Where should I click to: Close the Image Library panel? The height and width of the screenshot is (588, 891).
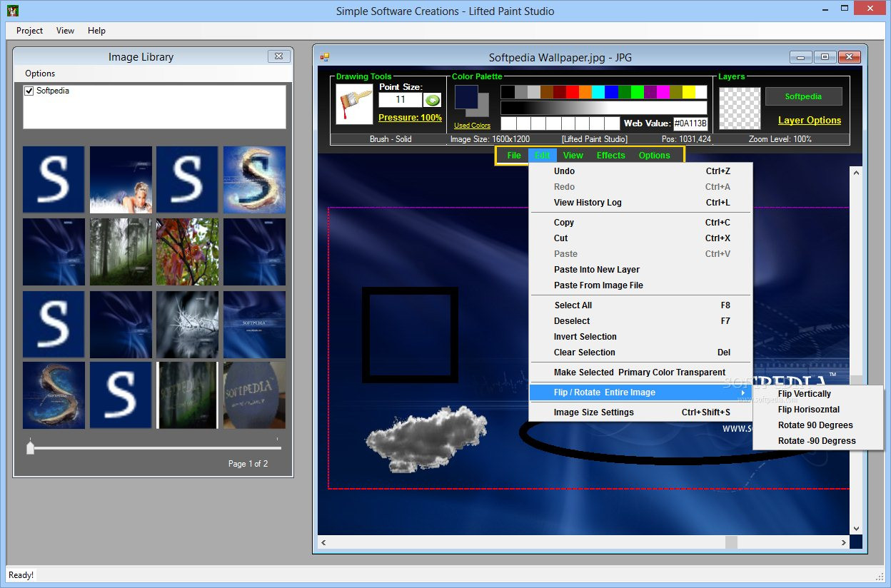[278, 56]
